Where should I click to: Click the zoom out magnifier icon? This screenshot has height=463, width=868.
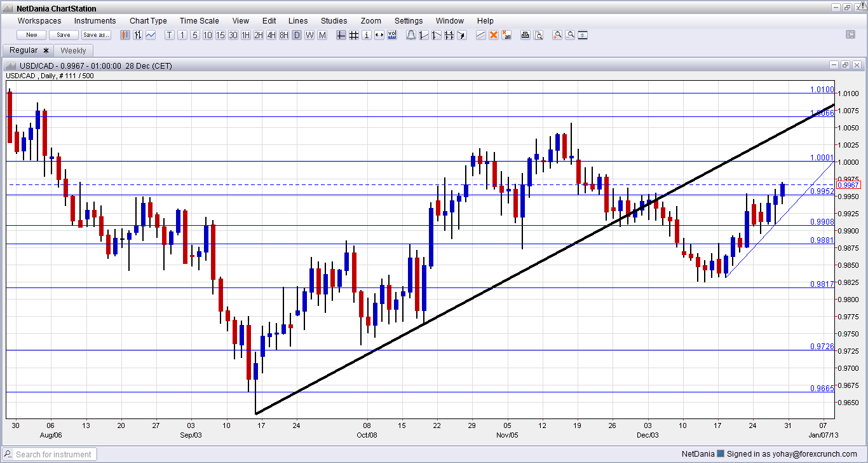(x=570, y=35)
